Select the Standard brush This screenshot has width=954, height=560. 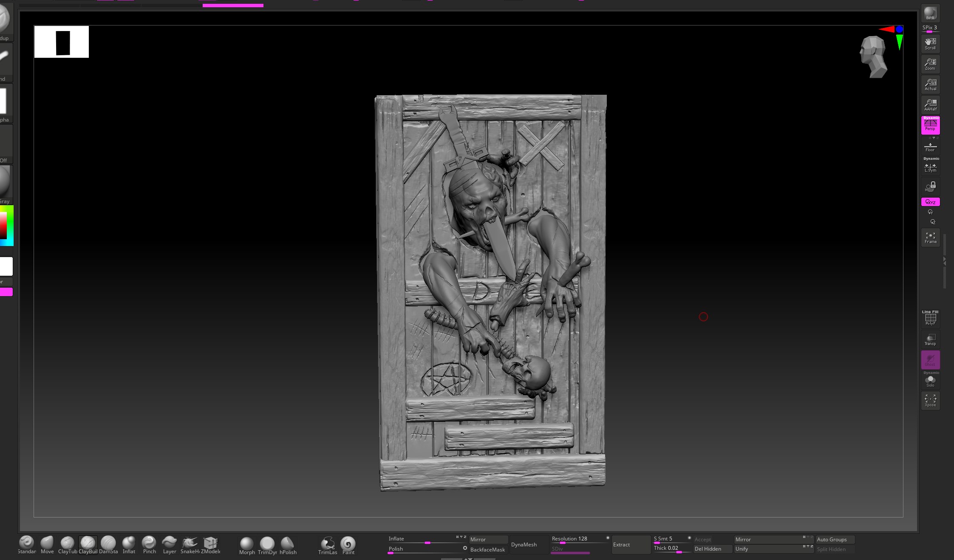pos(27,545)
